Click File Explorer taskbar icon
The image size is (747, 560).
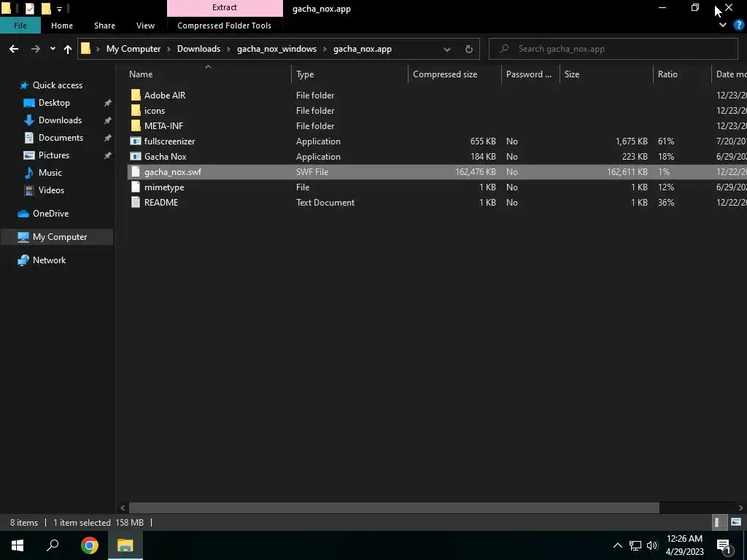[x=125, y=545]
